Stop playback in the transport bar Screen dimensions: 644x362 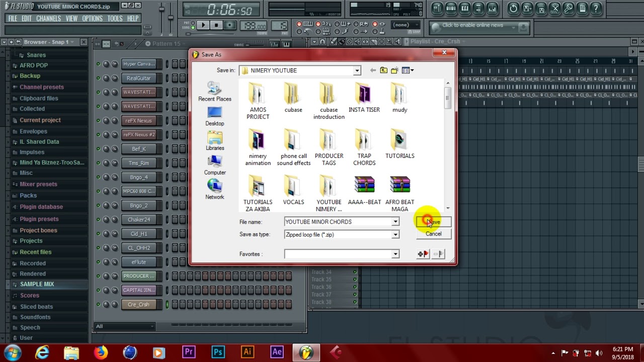click(216, 25)
